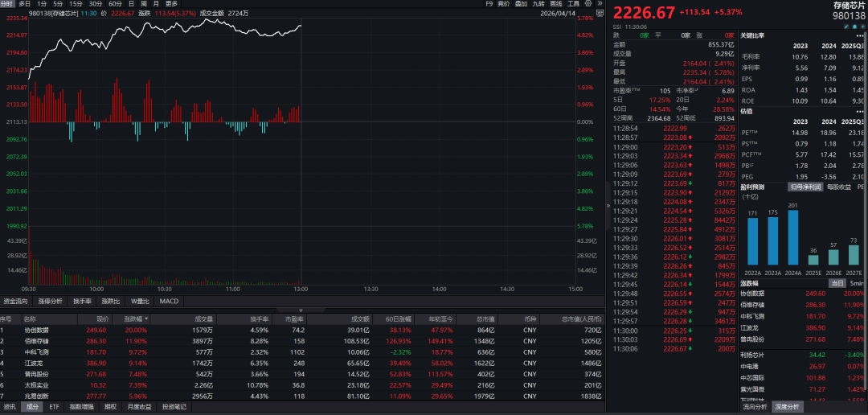Click the 深度分析 tab at bottom right
868x415 pixels.
pos(787,407)
